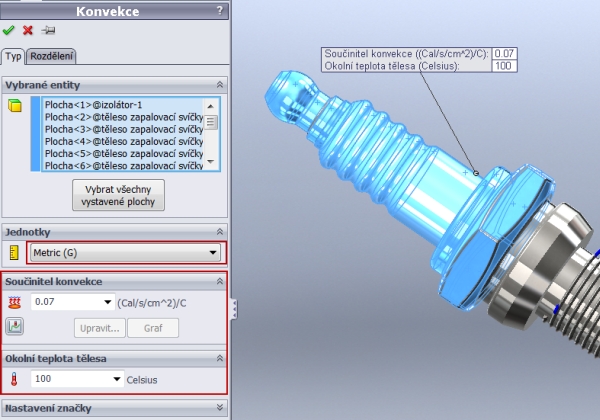Click the face selection cube icon
The width and height of the screenshot is (600, 420).
coord(15,105)
